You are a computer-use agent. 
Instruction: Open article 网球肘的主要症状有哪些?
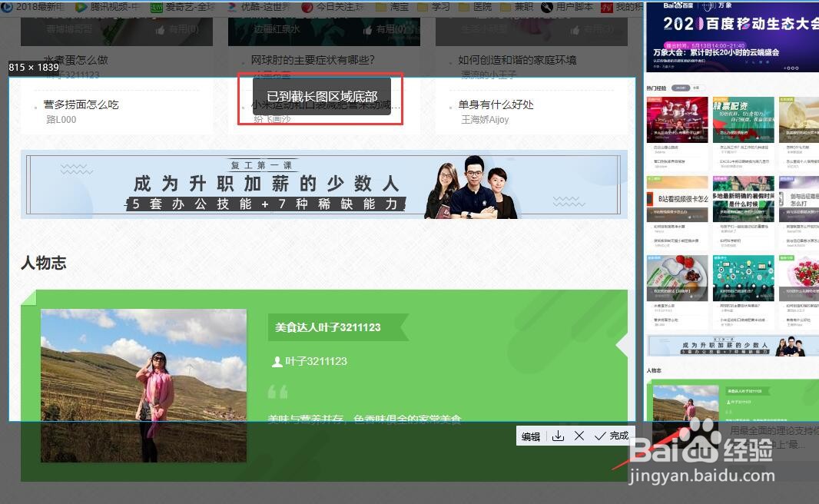pos(313,60)
